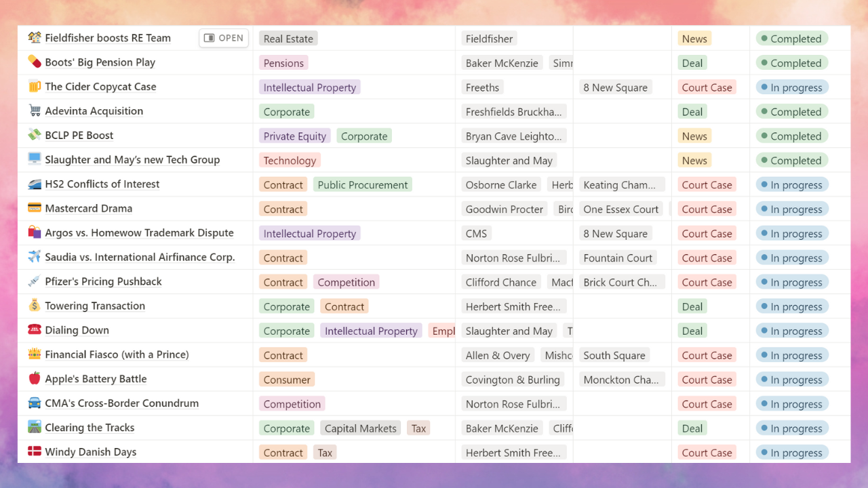Image resolution: width=868 pixels, height=488 pixels.
Task: Open the Mastercard Drama entry title
Action: tap(89, 209)
